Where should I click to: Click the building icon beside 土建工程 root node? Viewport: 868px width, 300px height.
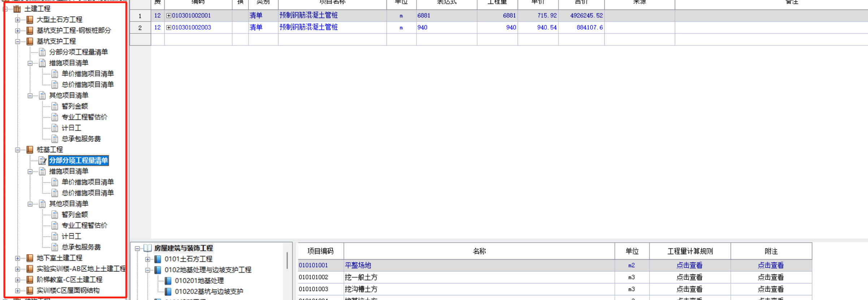17,9
